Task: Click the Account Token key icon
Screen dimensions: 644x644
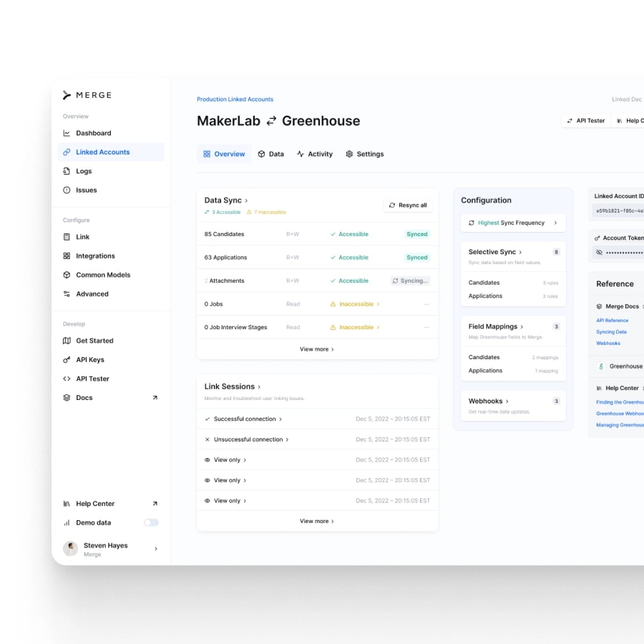Action: click(x=597, y=238)
